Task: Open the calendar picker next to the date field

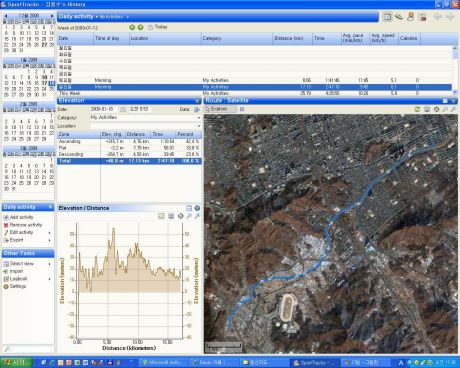Action: (123, 109)
